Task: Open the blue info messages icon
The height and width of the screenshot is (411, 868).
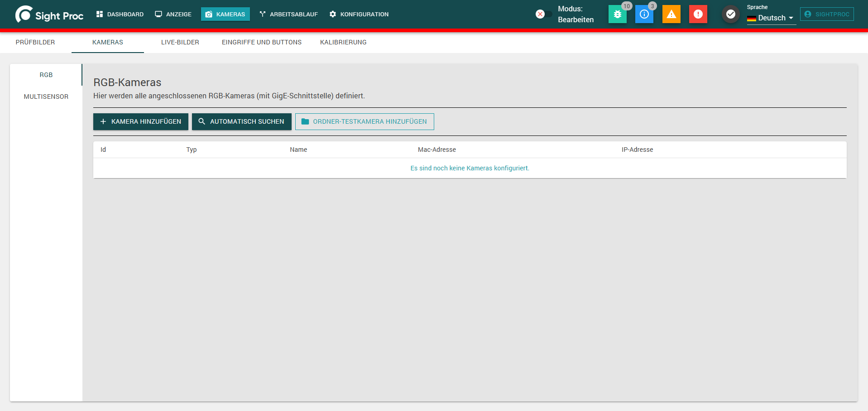Action: [644, 15]
